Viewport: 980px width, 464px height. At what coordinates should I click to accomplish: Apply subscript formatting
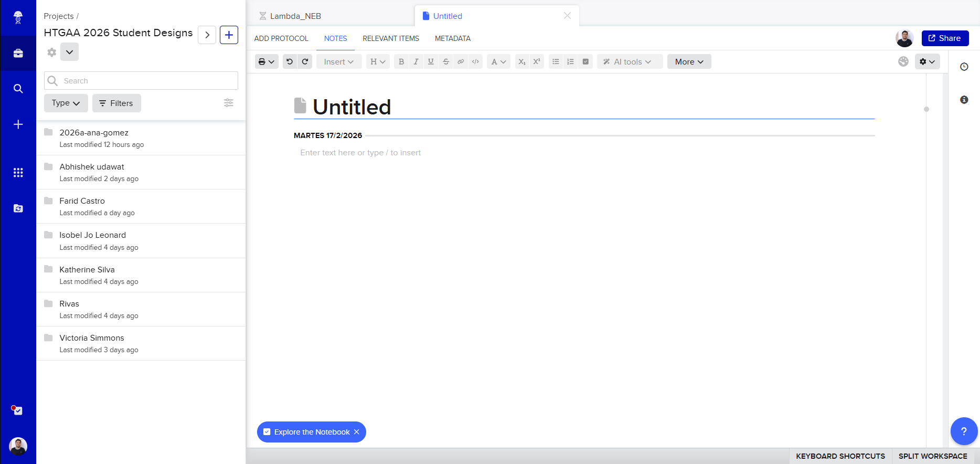tap(521, 61)
